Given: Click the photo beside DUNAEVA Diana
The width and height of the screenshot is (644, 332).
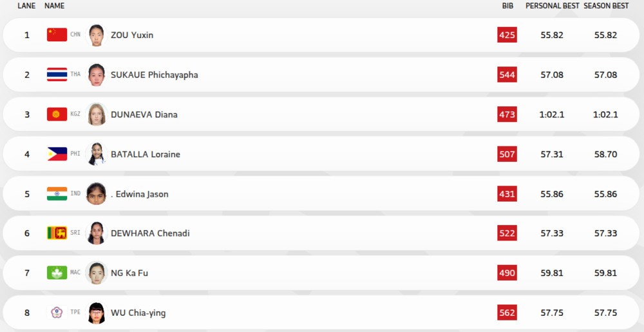Looking at the screenshot, I should 96,114.
